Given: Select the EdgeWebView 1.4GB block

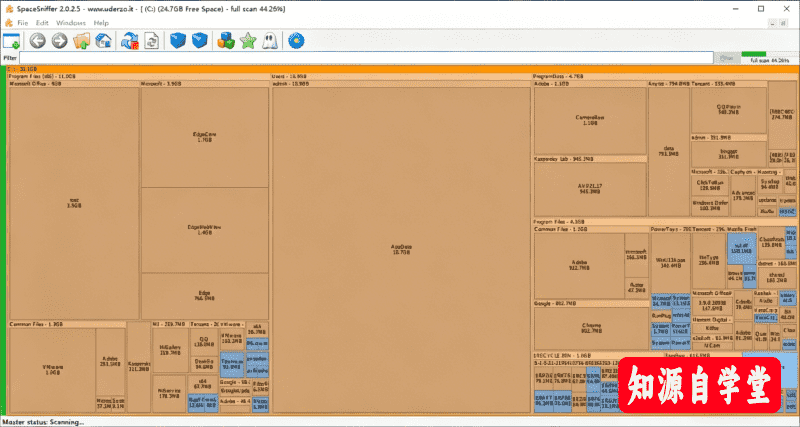Looking at the screenshot, I should (205, 230).
